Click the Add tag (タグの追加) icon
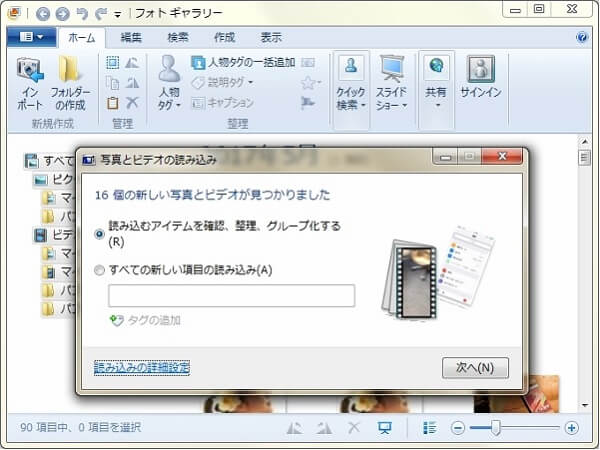Viewport: 600px width, 450px height. tap(116, 320)
